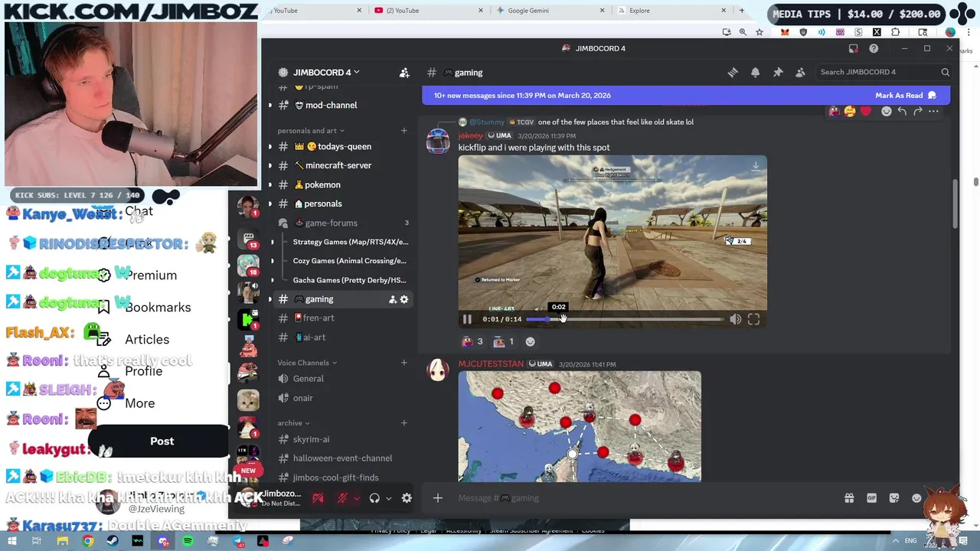This screenshot has width=980, height=551.
Task: Open notification settings bell icon
Action: [x=755, y=72]
